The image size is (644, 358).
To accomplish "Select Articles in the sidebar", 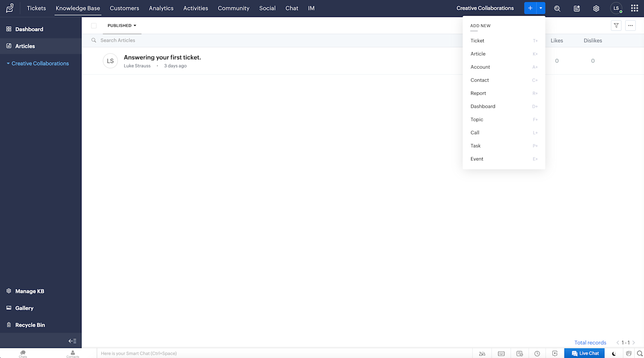I will click(40, 46).
